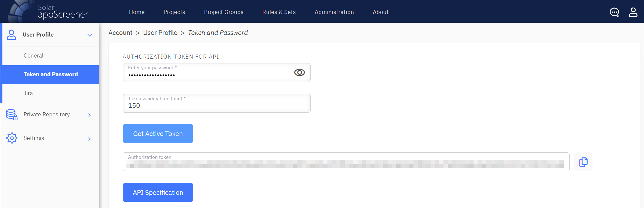This screenshot has height=208, width=644.
Task: Select Jira in the sidebar
Action: [28, 93]
